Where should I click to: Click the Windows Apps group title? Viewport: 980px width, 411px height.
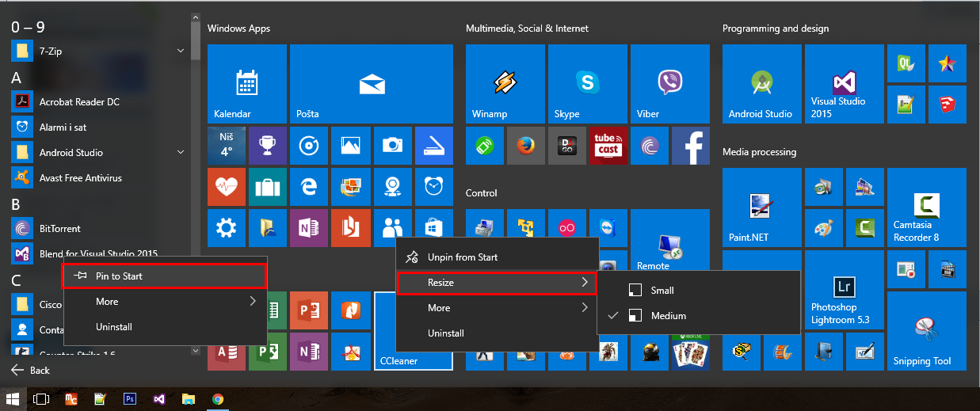pyautogui.click(x=238, y=29)
